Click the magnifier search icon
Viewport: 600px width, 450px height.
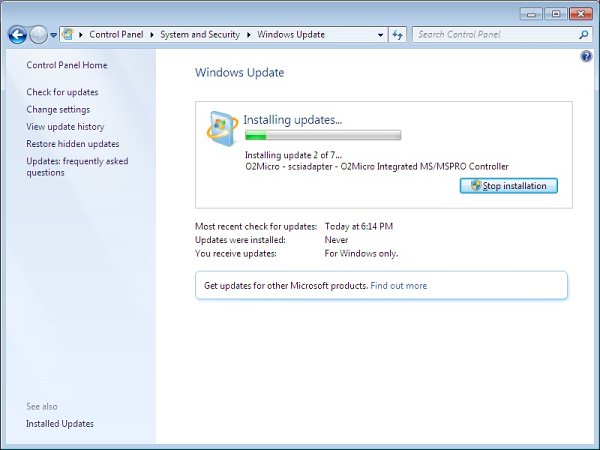click(x=584, y=35)
